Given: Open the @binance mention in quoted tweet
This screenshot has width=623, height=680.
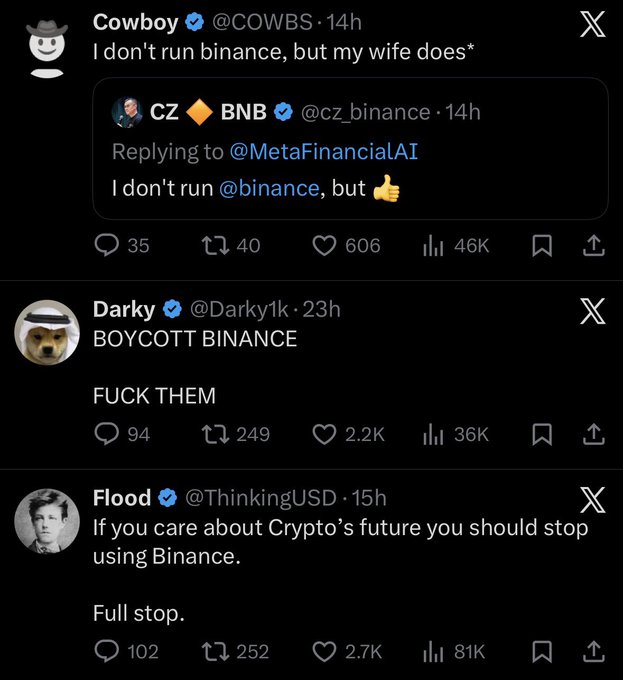Looking at the screenshot, I should 267,187.
